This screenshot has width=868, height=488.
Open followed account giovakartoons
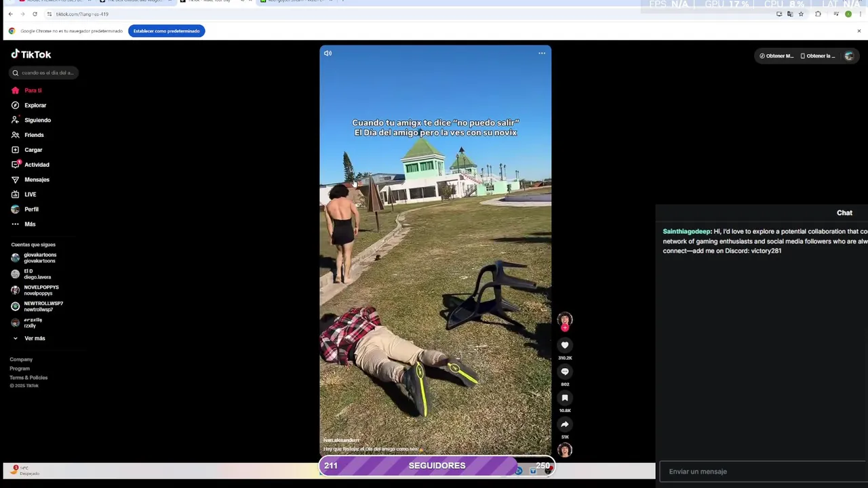(34, 258)
